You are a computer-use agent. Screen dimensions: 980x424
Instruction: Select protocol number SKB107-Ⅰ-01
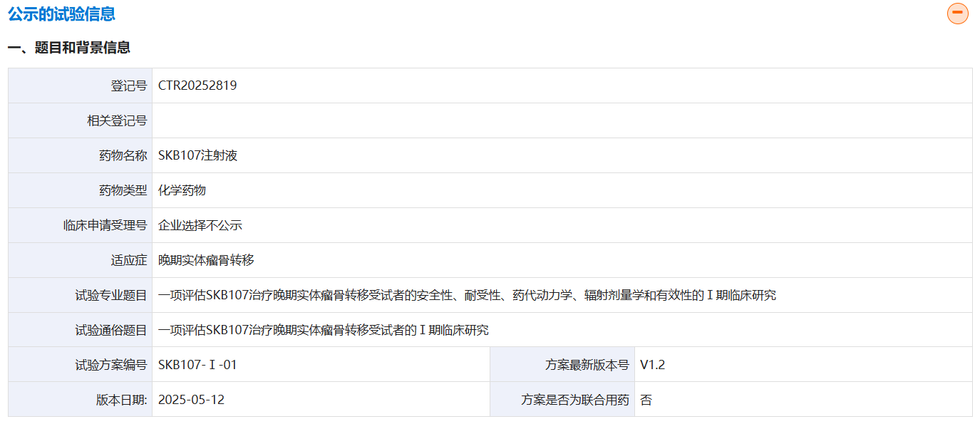click(x=197, y=365)
